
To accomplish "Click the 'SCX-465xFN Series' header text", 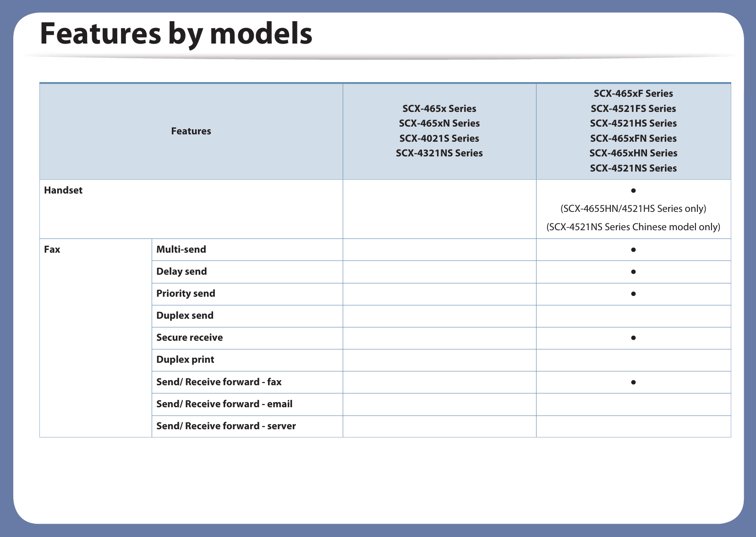I will 633,138.
